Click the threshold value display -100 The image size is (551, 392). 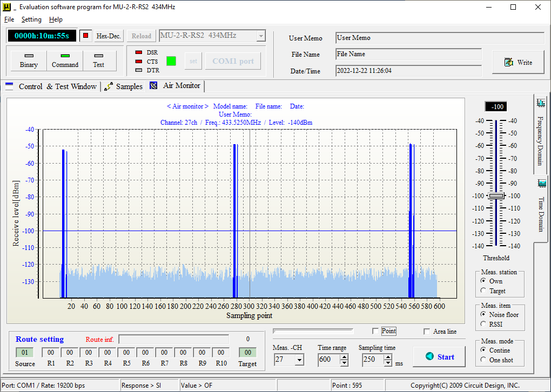coord(496,106)
